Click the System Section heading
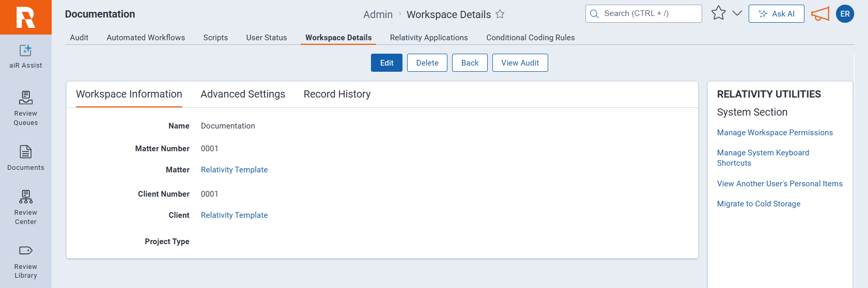 [752, 113]
